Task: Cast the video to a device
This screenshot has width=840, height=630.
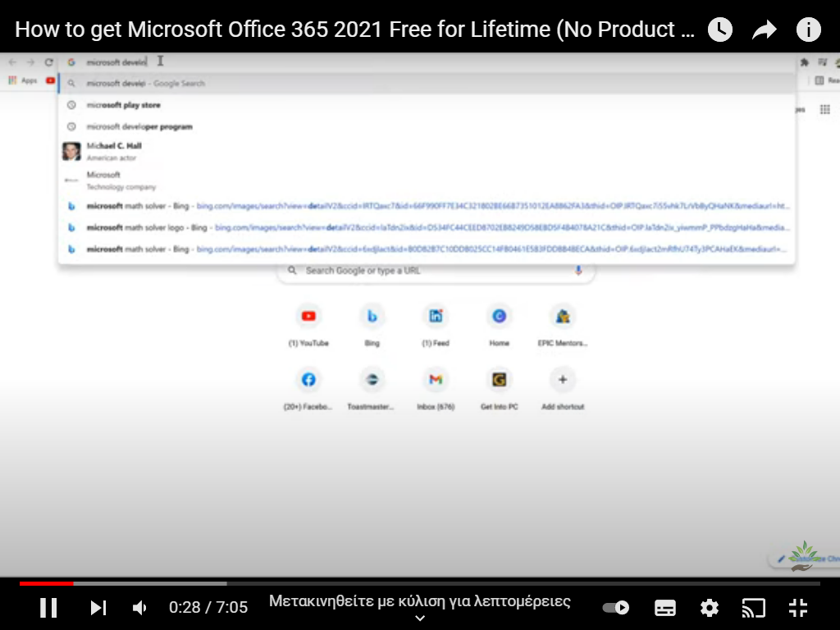Action: (x=753, y=608)
